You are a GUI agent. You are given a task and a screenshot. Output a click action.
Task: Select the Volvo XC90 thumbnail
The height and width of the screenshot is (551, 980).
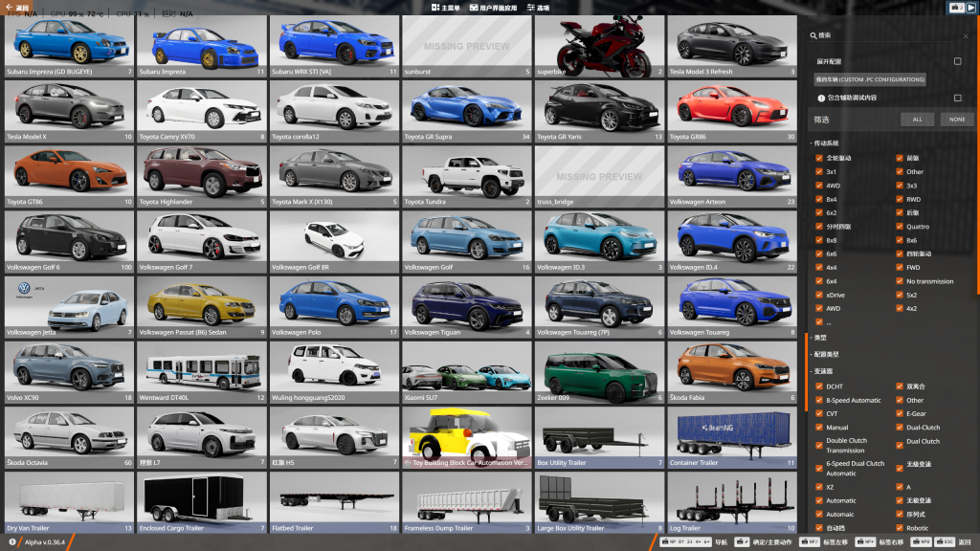click(x=69, y=372)
